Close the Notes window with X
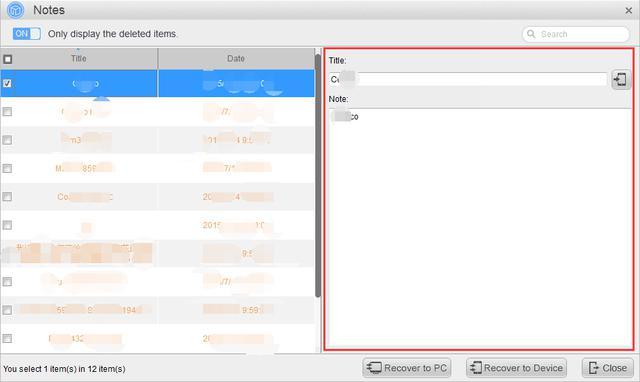 [x=629, y=11]
